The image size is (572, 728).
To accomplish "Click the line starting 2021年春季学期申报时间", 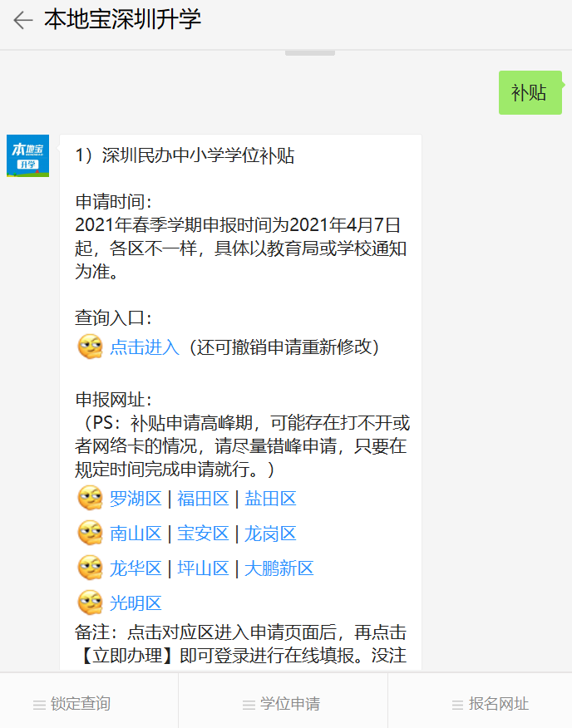I will [238, 225].
